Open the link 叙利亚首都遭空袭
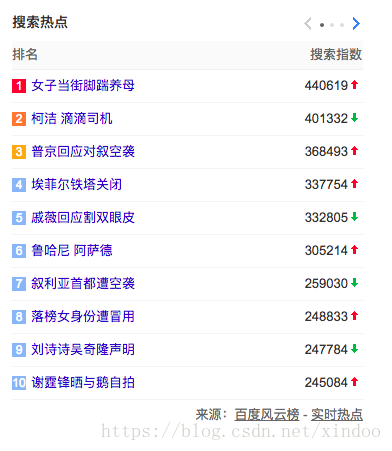392x451 pixels. pyautogui.click(x=83, y=284)
